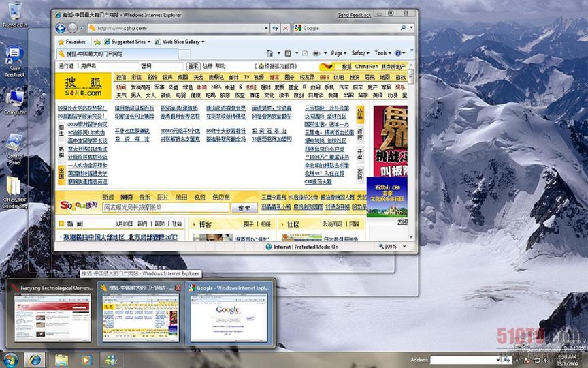This screenshot has width=588, height=368.
Task: Select the Sohu page browser tab
Action: (116, 54)
